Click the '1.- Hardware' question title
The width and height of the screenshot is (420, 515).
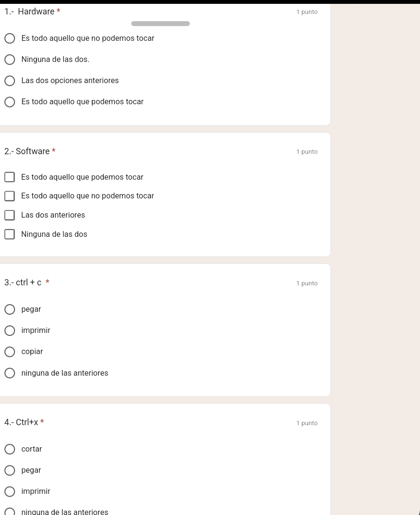(x=30, y=12)
